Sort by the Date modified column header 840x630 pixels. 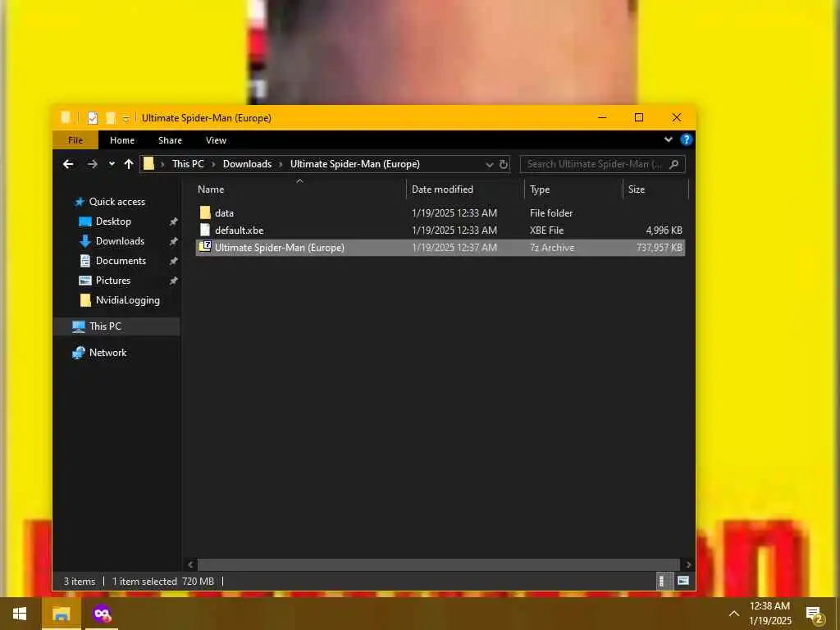442,189
